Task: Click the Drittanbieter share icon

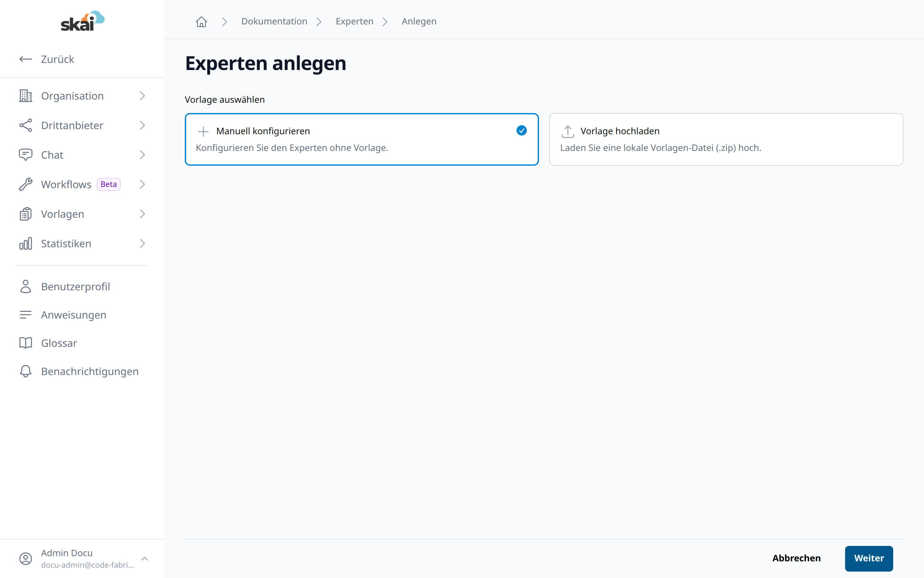Action: 26,125
